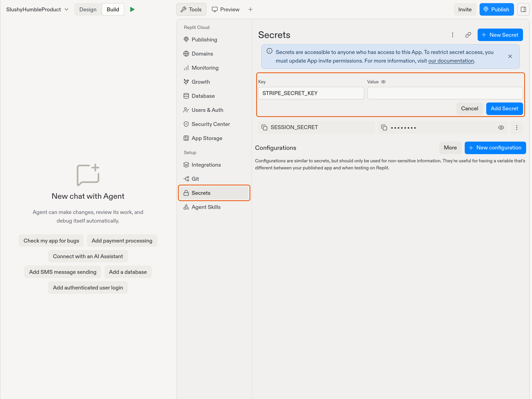Open Git in sidebar
This screenshot has width=532, height=399.
pos(214,179)
